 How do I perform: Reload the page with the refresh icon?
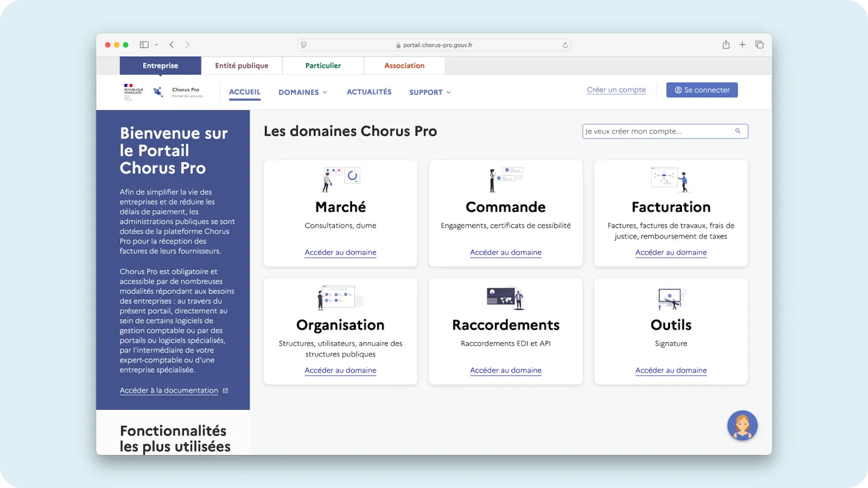pos(565,45)
